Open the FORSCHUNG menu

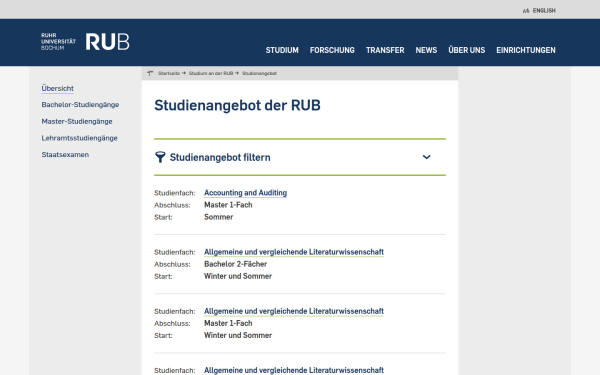(332, 50)
